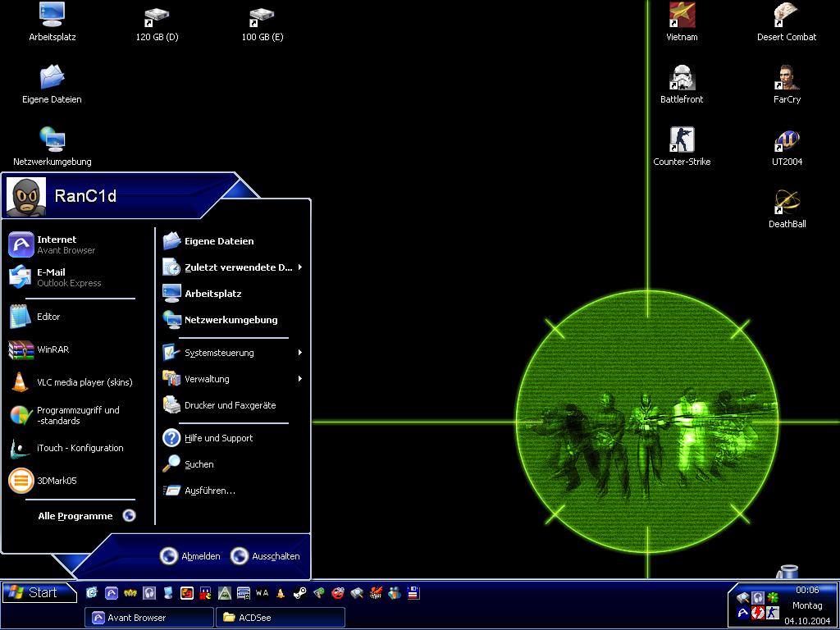Click the floppy disk quick launch icon
This screenshot has width=840, height=630.
pos(413,593)
